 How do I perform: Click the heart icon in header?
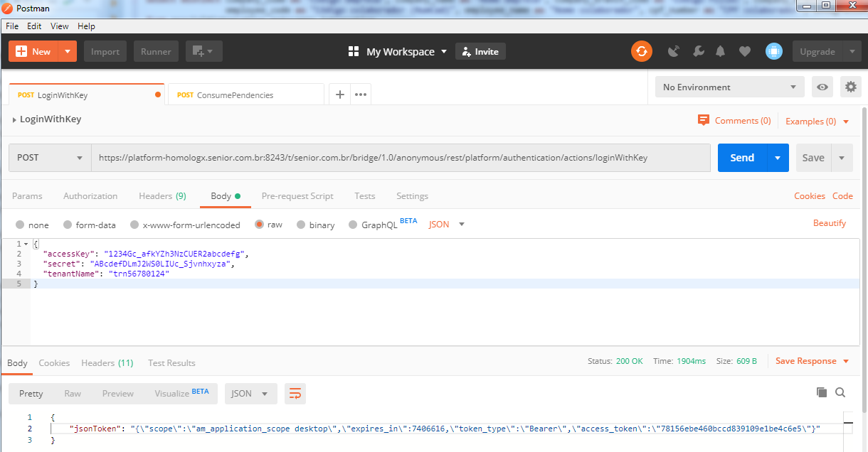tap(745, 51)
